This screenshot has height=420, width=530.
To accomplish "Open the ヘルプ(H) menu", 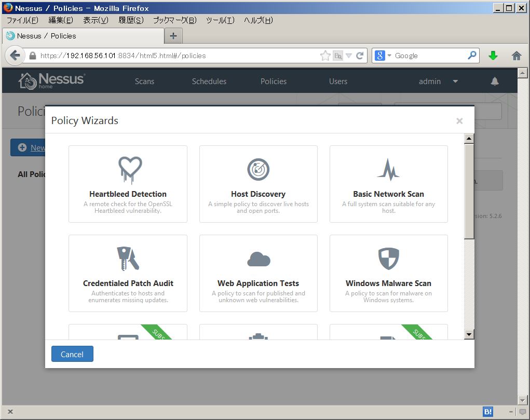I will (258, 20).
